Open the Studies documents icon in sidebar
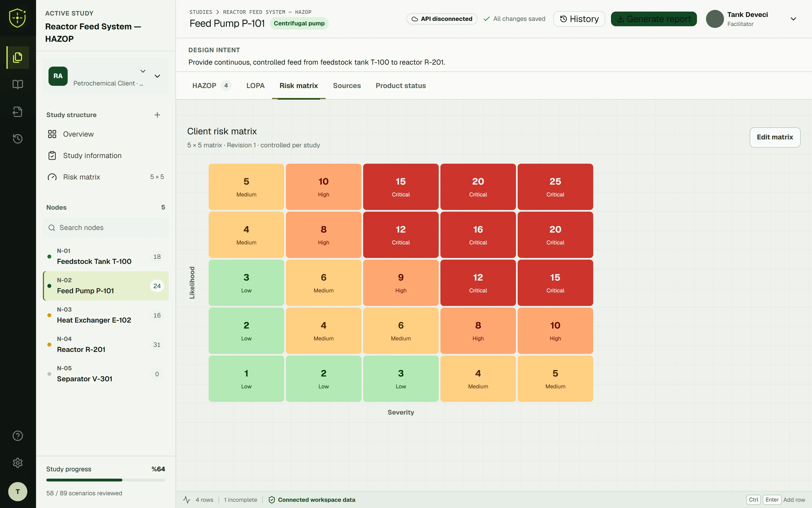Viewport: 812px width, 508px height. tap(18, 58)
